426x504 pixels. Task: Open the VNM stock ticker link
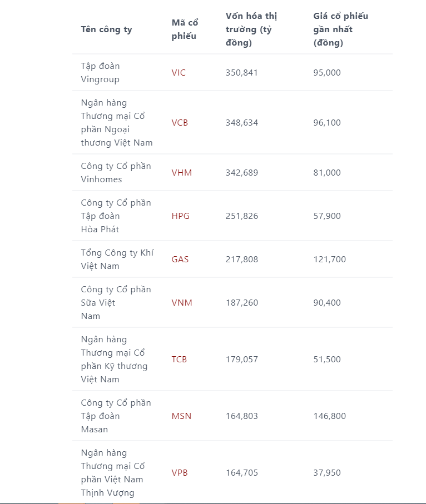coord(182,303)
